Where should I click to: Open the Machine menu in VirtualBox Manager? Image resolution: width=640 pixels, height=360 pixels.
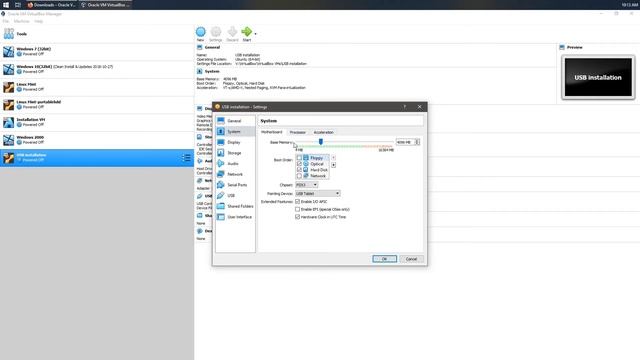click(22, 21)
